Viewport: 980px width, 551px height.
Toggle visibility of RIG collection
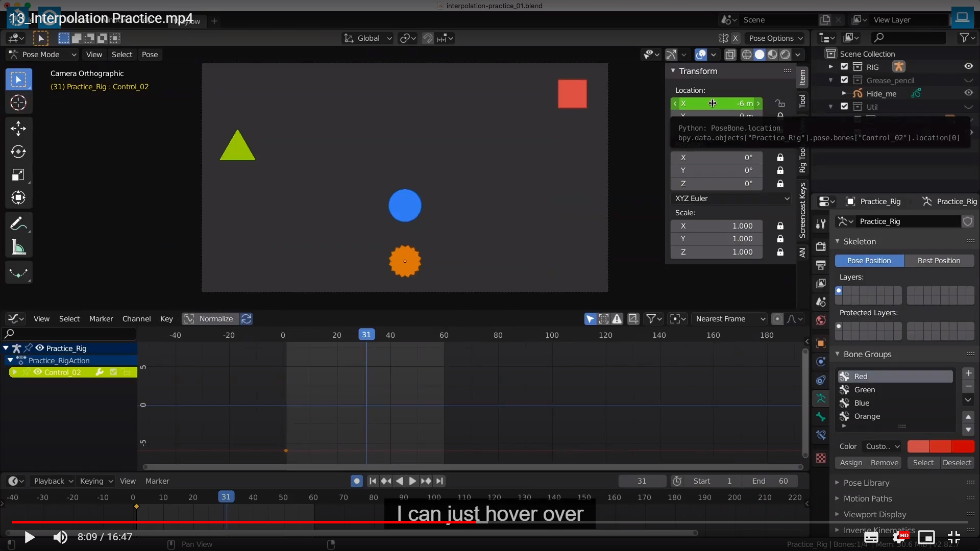968,67
